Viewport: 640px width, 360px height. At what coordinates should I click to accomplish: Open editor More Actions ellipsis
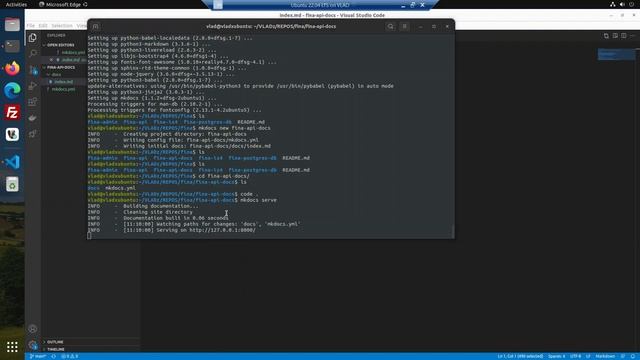pyautogui.click(x=632, y=36)
